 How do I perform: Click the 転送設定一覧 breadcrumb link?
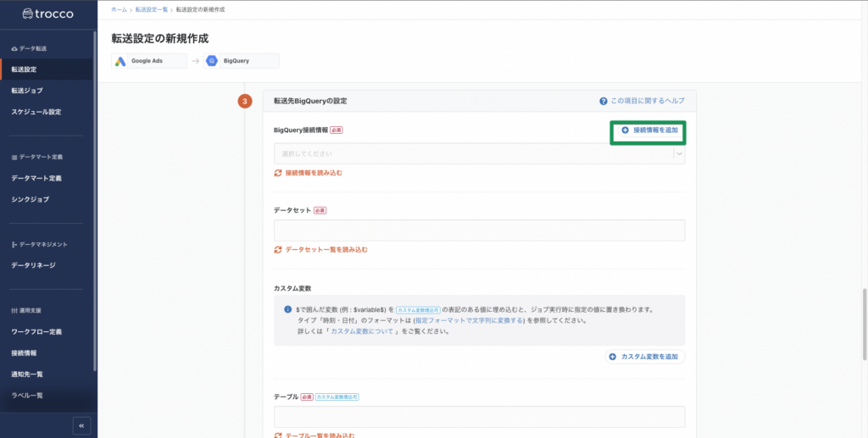(x=153, y=9)
